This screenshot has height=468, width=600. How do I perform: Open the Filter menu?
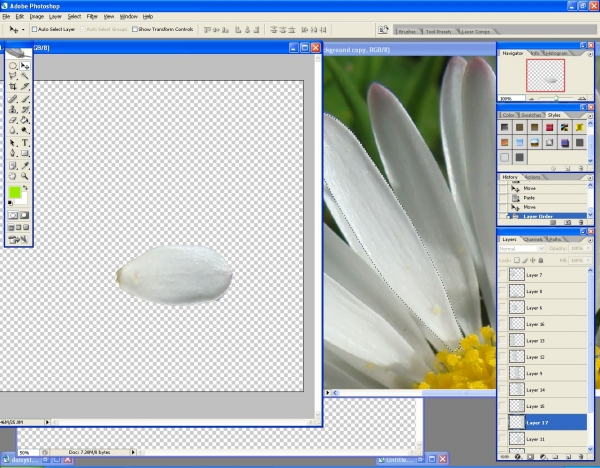[92, 16]
